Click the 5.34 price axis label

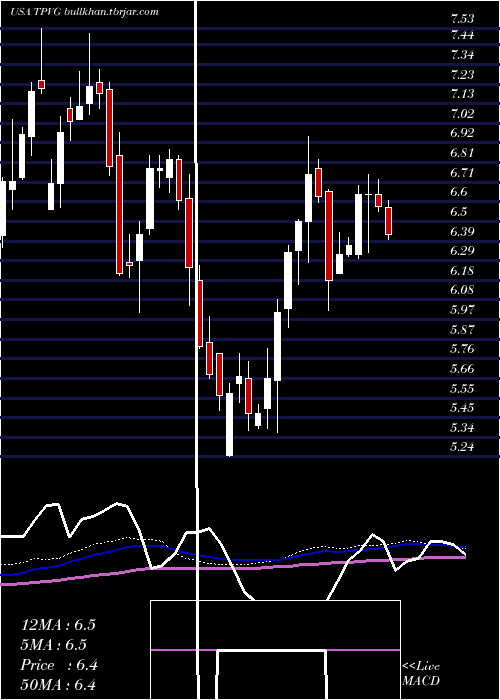[462, 428]
